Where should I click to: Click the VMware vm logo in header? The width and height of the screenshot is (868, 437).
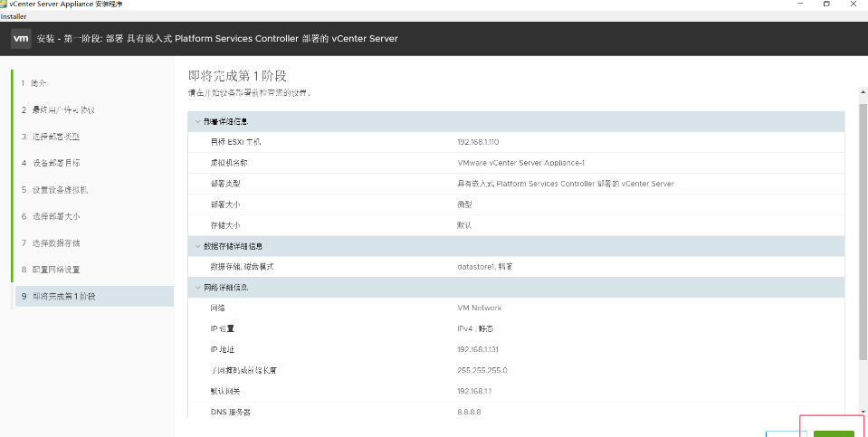21,39
